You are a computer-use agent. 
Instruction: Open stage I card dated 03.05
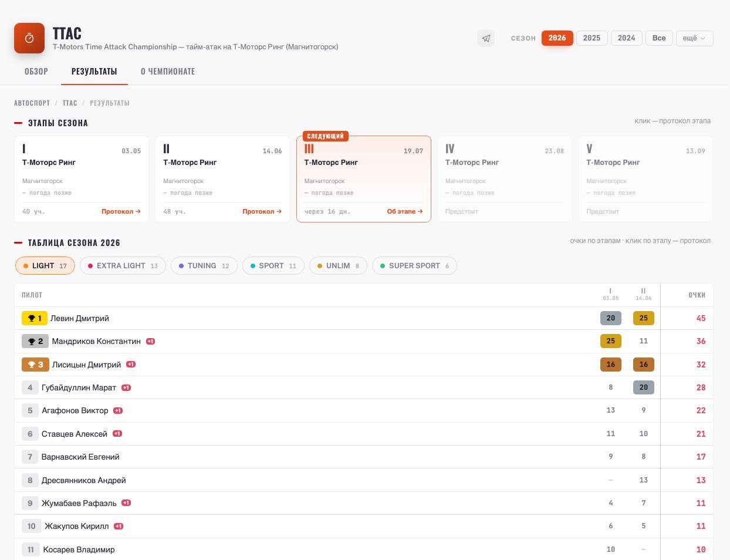tap(82, 179)
